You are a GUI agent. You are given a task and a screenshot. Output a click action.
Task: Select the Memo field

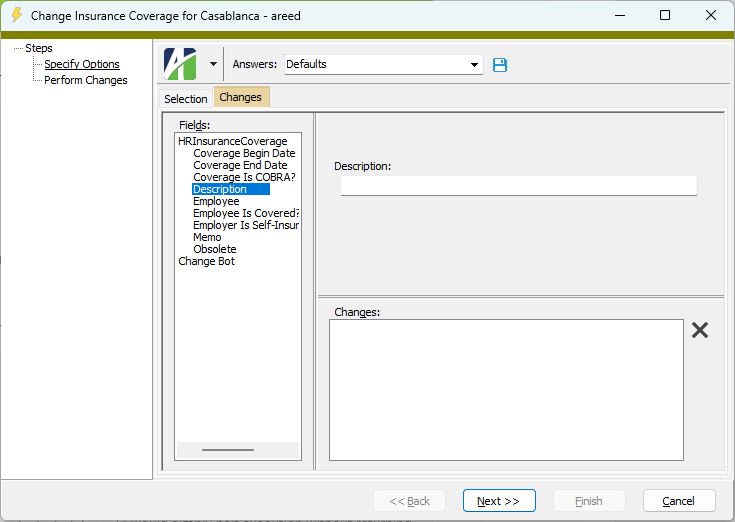[207, 237]
